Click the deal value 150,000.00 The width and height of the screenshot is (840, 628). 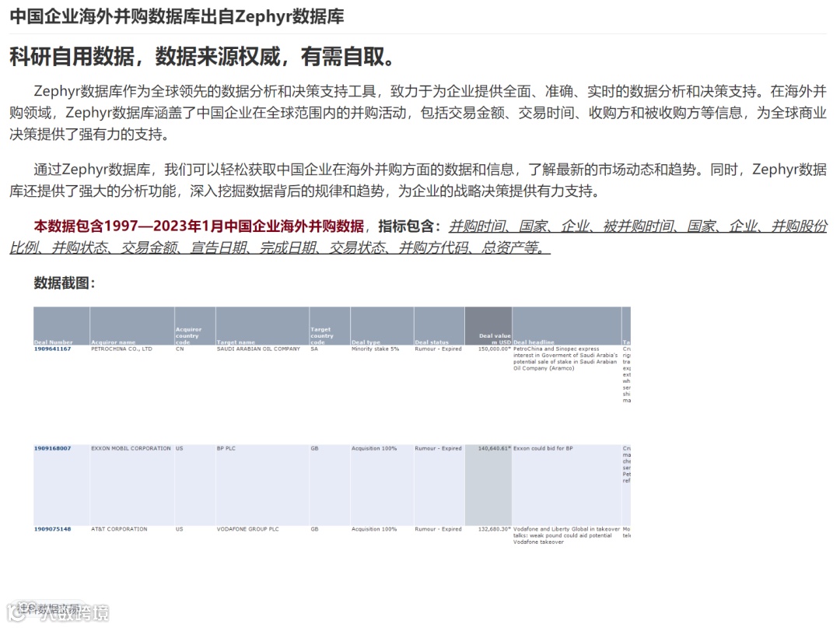pos(495,349)
